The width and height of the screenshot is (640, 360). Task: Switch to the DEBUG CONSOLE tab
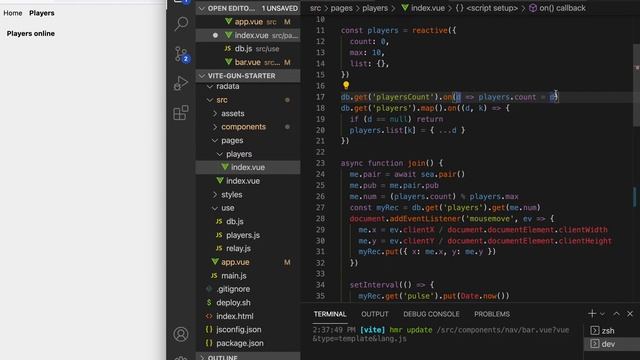pyautogui.click(x=431, y=314)
